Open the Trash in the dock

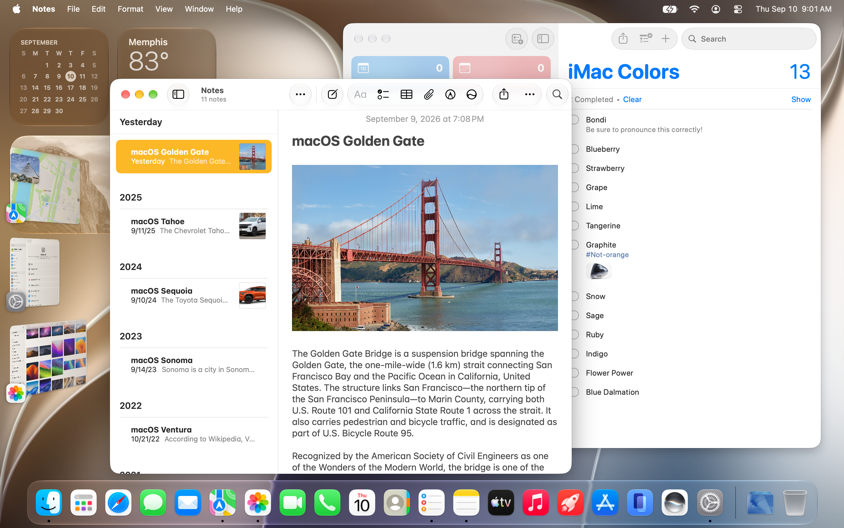(x=795, y=503)
